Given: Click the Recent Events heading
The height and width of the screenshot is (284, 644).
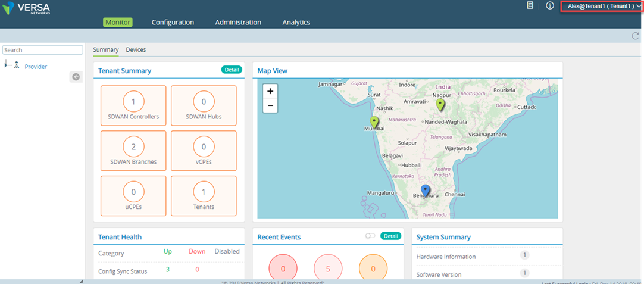Looking at the screenshot, I should 279,237.
